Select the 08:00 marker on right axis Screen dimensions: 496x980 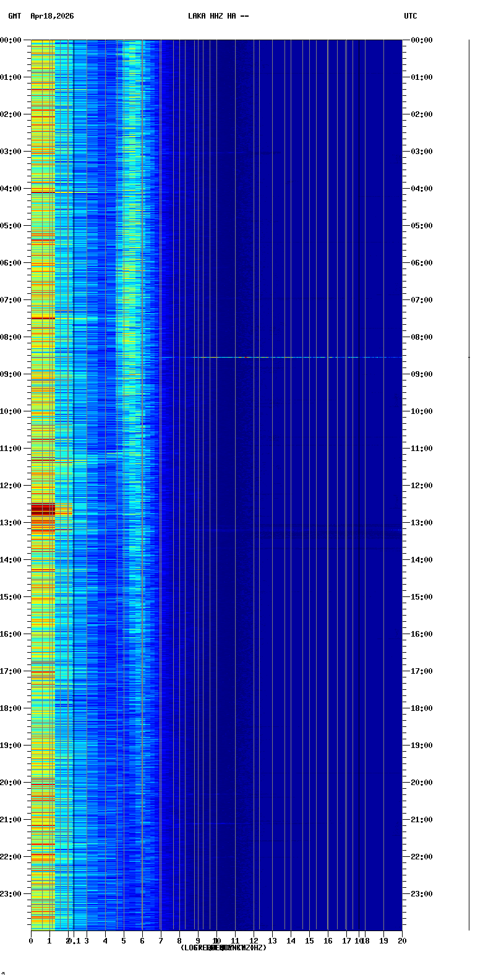click(x=421, y=337)
